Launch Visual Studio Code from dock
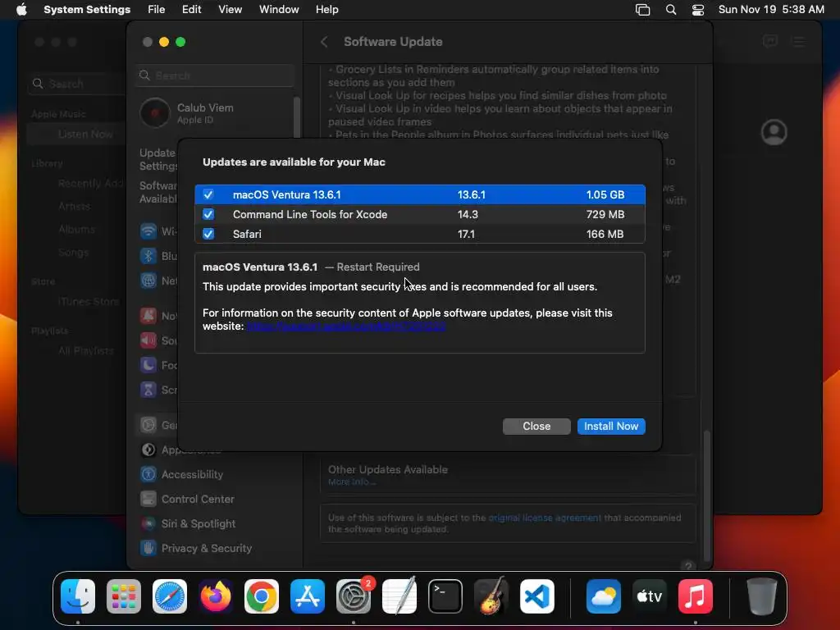840x630 pixels. point(537,596)
